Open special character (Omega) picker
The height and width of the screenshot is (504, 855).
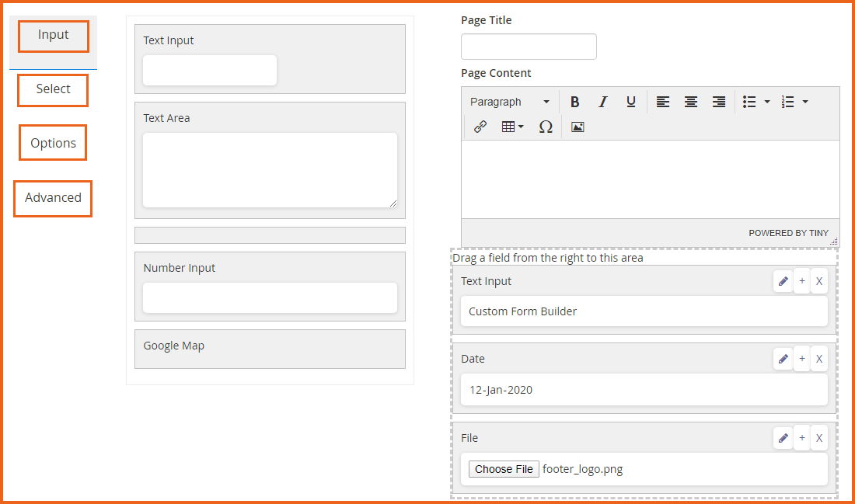pyautogui.click(x=546, y=127)
